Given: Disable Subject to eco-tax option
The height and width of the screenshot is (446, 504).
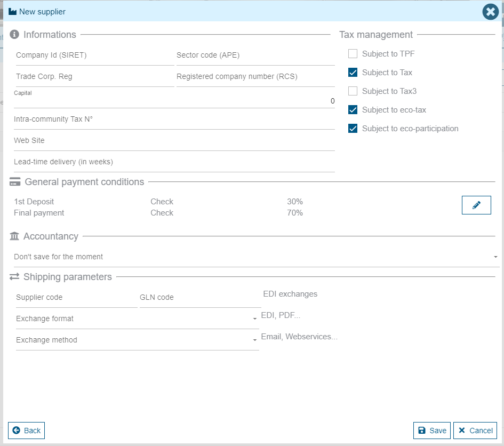Looking at the screenshot, I should click(x=353, y=110).
